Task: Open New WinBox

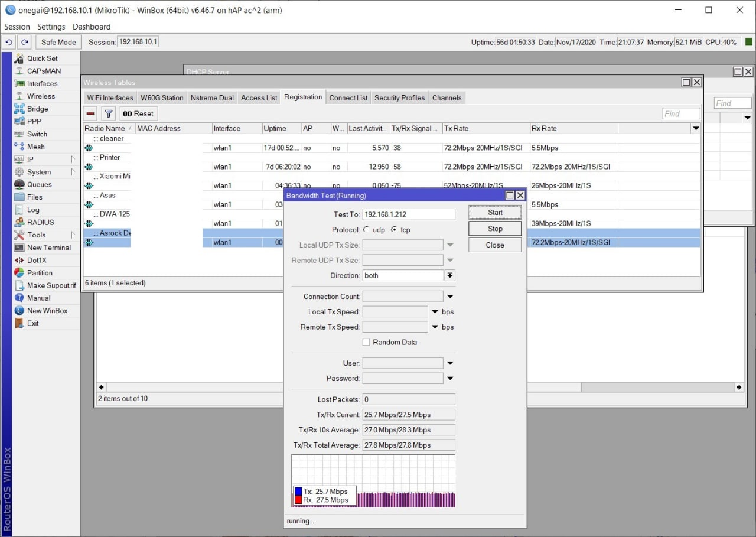Action: (47, 311)
